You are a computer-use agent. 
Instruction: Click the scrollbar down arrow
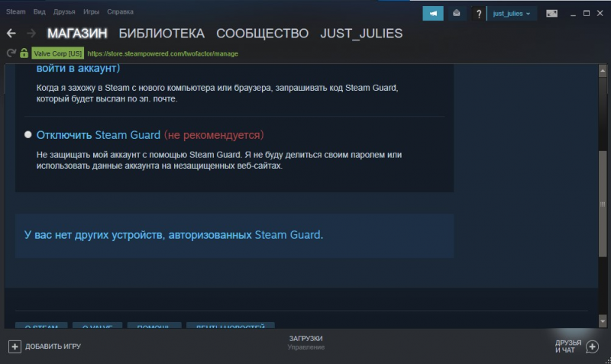click(x=603, y=321)
